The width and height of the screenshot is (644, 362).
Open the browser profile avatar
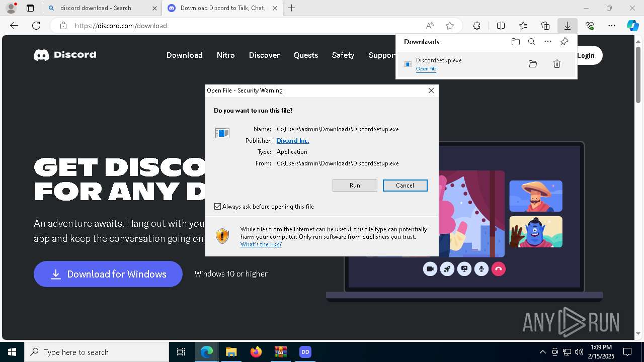(11, 8)
